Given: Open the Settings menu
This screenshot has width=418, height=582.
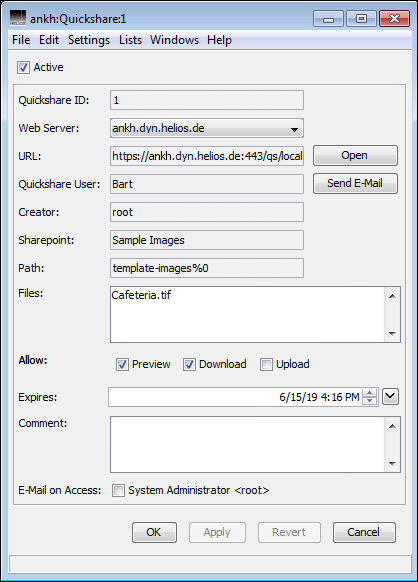Looking at the screenshot, I should pyautogui.click(x=89, y=40).
